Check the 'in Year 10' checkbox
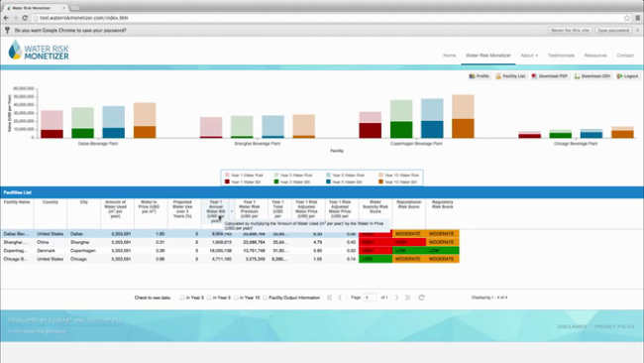644x363 pixels. (236, 298)
